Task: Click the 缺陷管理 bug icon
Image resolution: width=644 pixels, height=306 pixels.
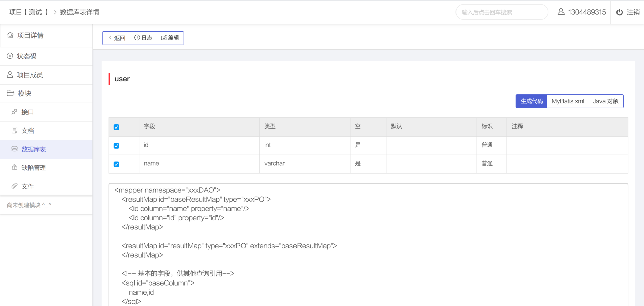Action: tap(14, 167)
